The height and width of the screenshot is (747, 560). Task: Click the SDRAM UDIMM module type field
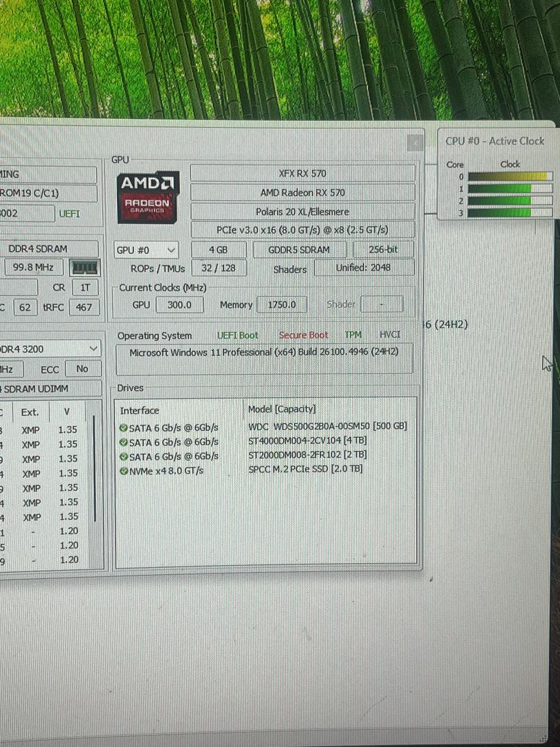click(50, 389)
